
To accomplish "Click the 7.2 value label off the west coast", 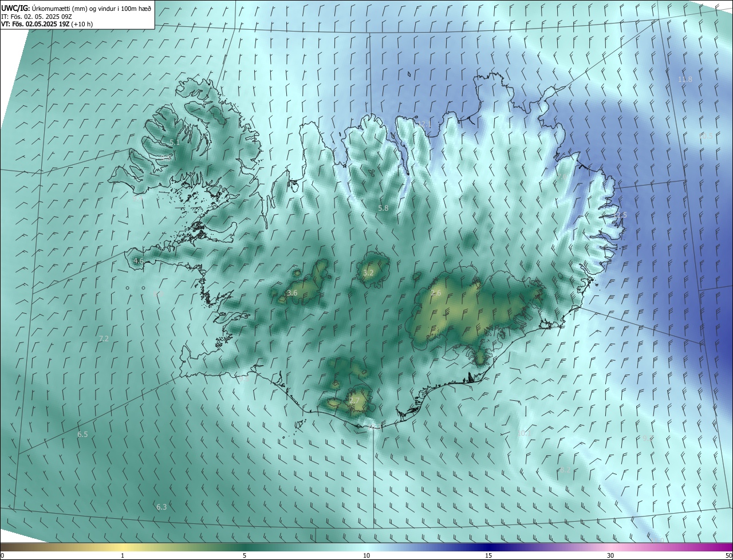I will (x=104, y=339).
